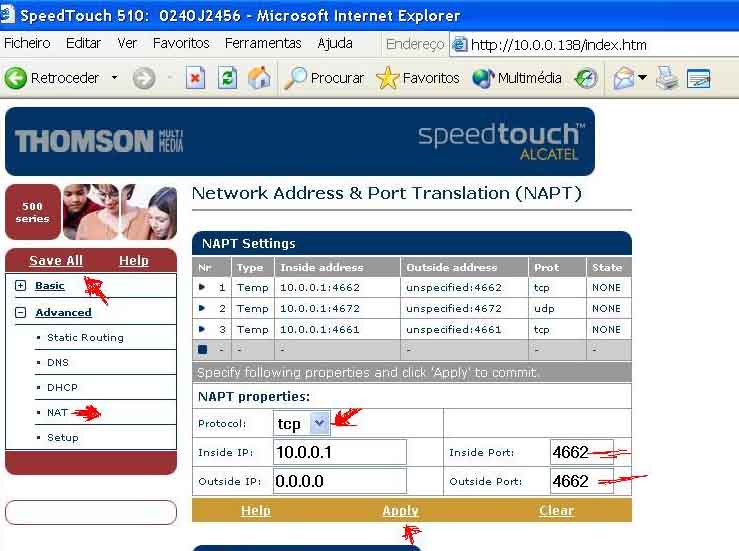The image size is (739, 551).
Task: Click the Thomson Multimedia logo
Action: 99,140
